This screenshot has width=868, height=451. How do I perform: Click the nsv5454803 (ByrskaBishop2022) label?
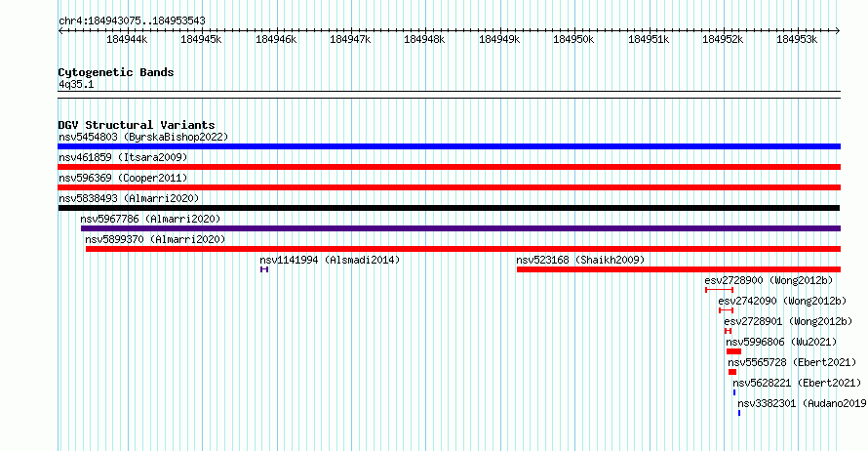[x=143, y=137]
